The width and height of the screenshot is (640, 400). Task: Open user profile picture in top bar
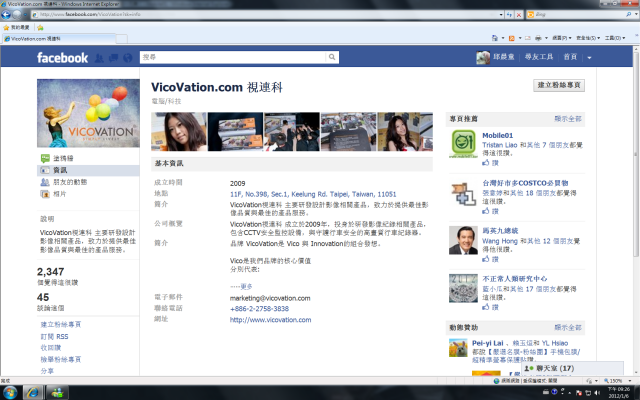(483, 57)
